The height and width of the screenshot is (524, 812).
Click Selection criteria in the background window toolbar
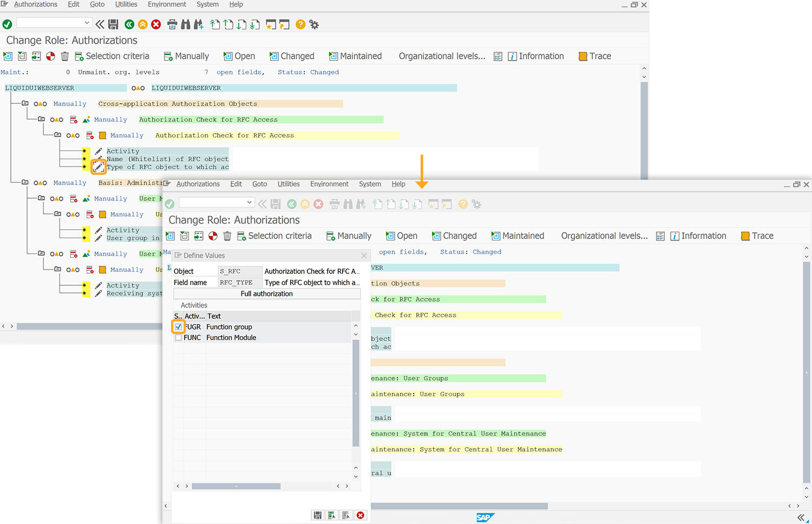pyautogui.click(x=112, y=56)
